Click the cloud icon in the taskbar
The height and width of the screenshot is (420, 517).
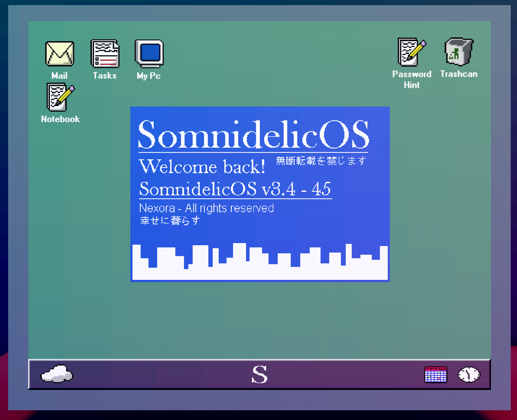(57, 374)
